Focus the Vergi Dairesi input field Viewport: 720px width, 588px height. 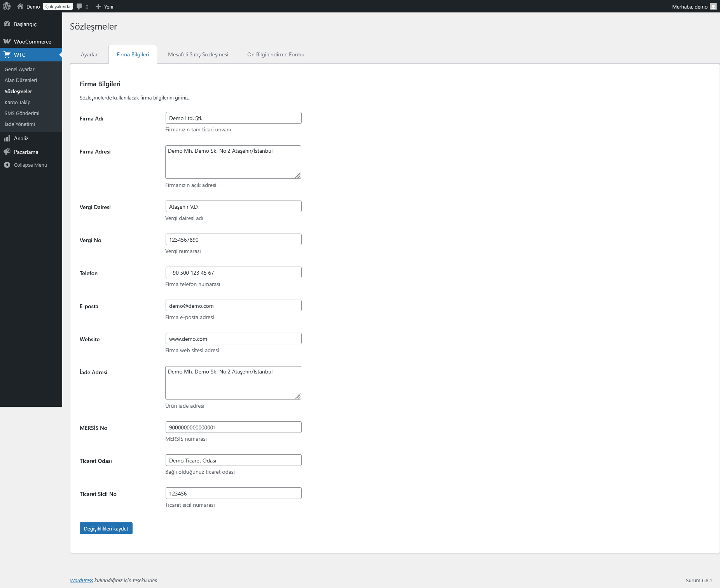233,206
